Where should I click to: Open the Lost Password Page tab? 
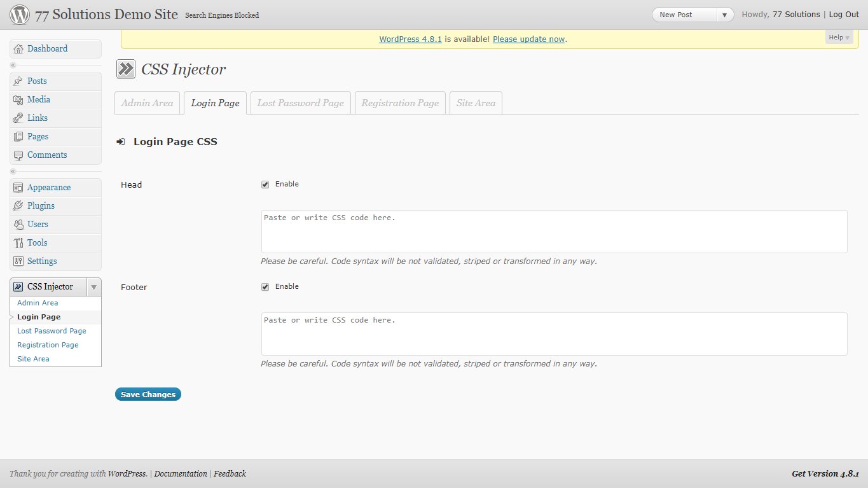coord(301,103)
